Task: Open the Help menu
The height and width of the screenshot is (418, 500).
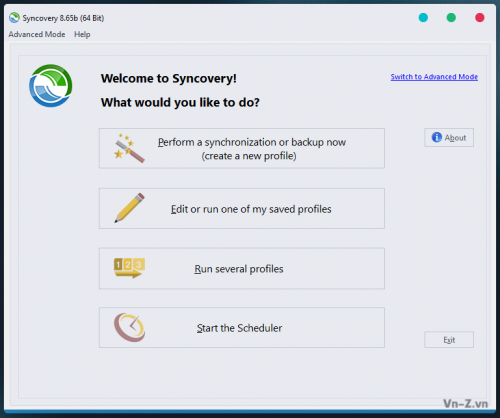Action: pos(82,34)
